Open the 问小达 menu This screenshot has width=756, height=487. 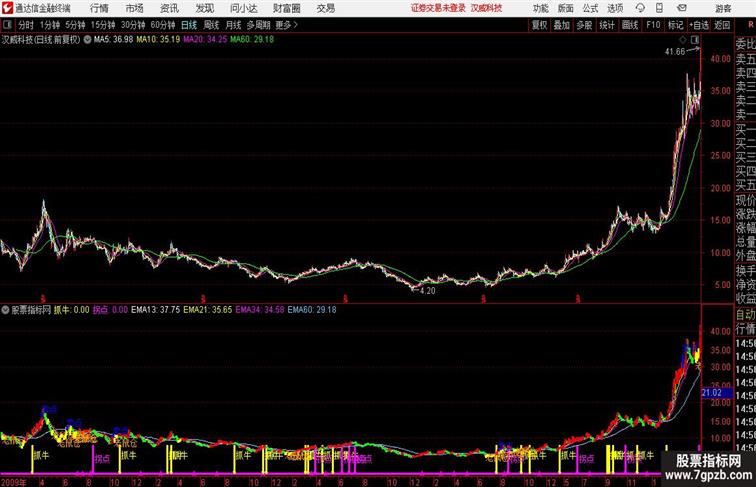[x=244, y=8]
